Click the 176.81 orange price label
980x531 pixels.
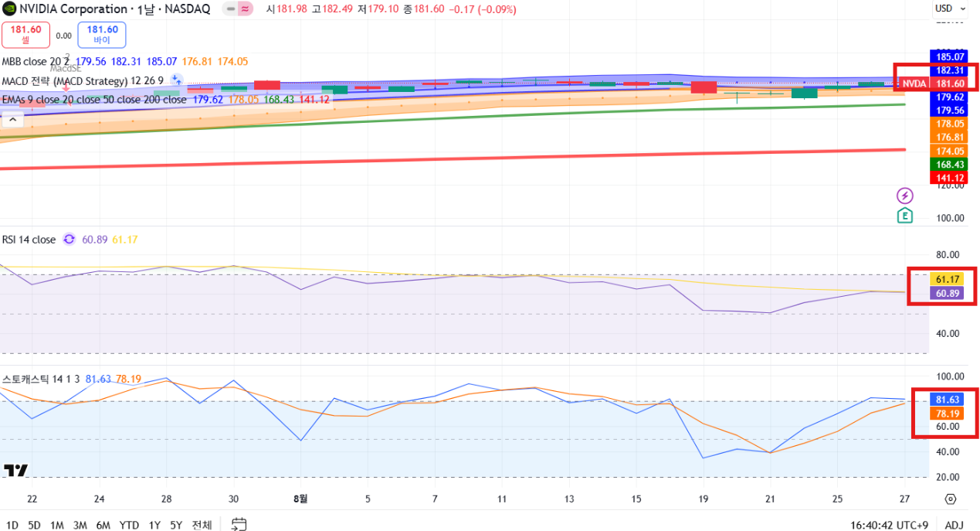(950, 137)
